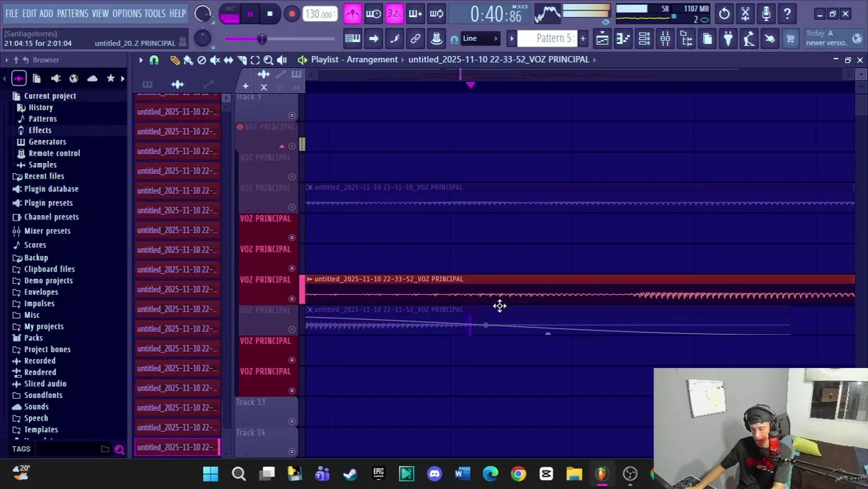Open the plugin picker plug icon
The height and width of the screenshot is (489, 868).
point(728,39)
